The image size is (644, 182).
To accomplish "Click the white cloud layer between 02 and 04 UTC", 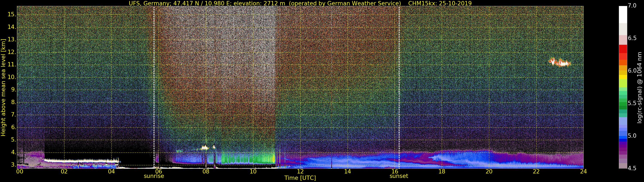I will click(x=81, y=161).
